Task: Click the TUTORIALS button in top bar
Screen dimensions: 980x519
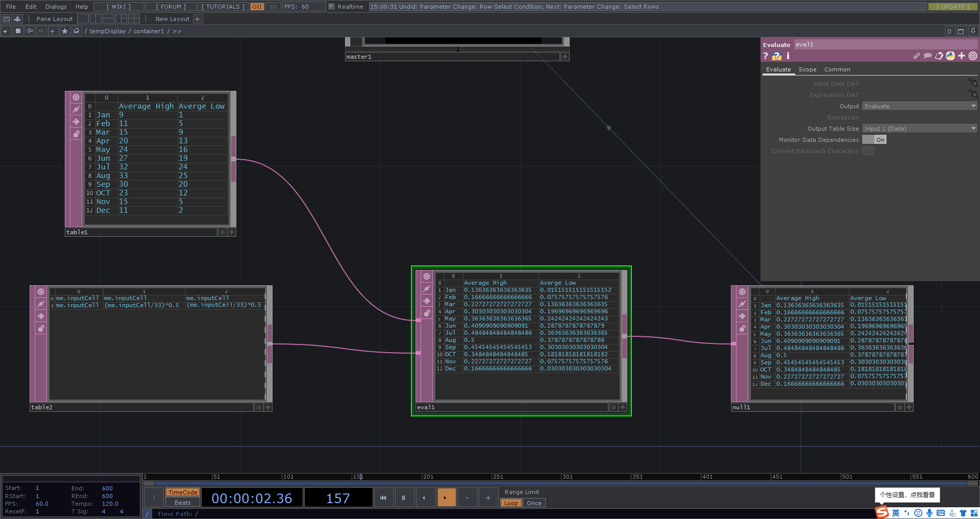Action: point(222,7)
